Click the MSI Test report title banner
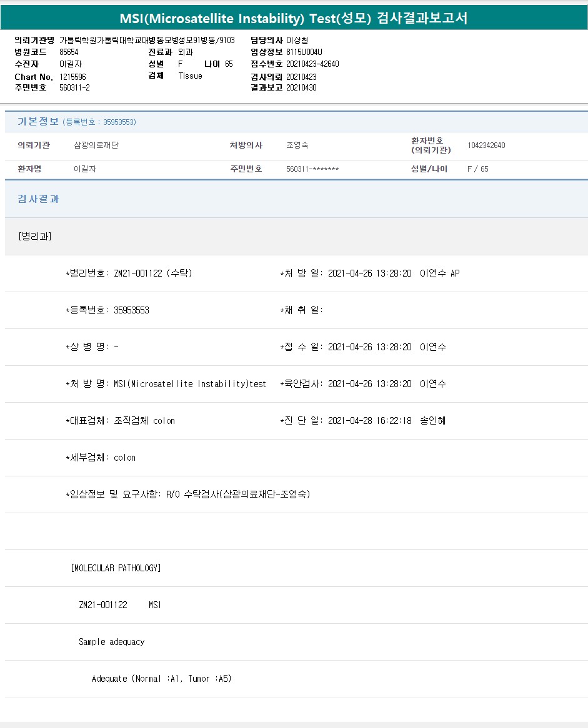 (294, 18)
